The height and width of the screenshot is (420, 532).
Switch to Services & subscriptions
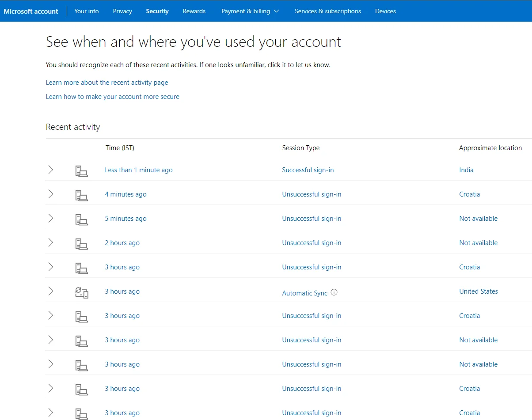pos(328,11)
